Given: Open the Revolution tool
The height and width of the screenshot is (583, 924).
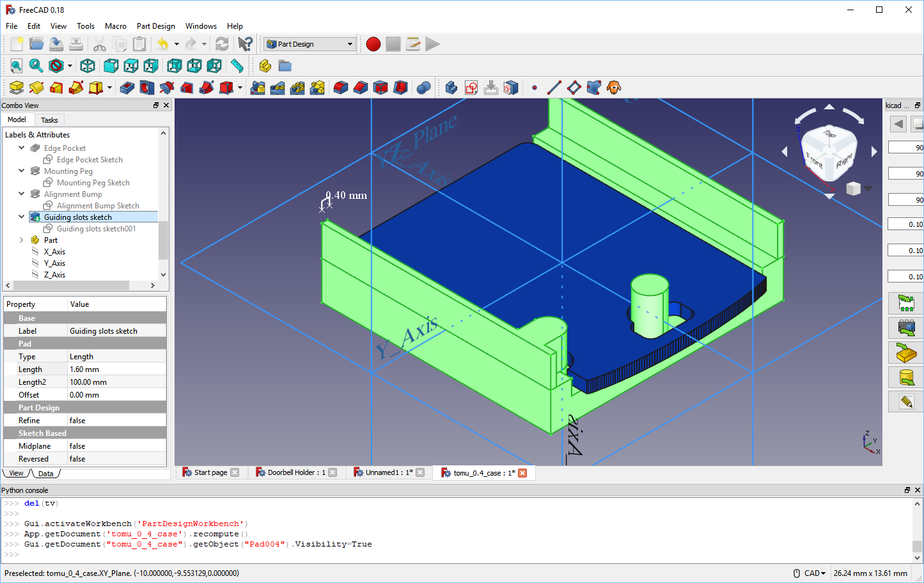Looking at the screenshot, I should [x=37, y=88].
